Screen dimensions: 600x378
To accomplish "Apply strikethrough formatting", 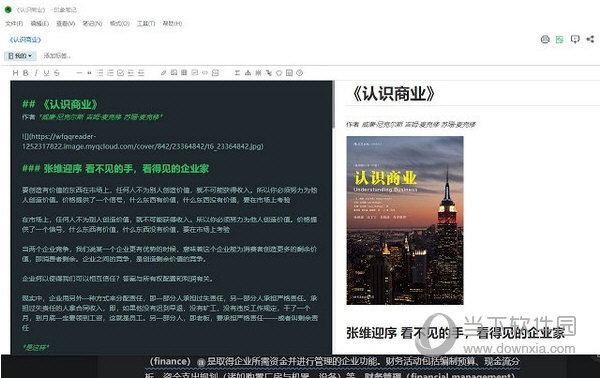I will [x=57, y=73].
